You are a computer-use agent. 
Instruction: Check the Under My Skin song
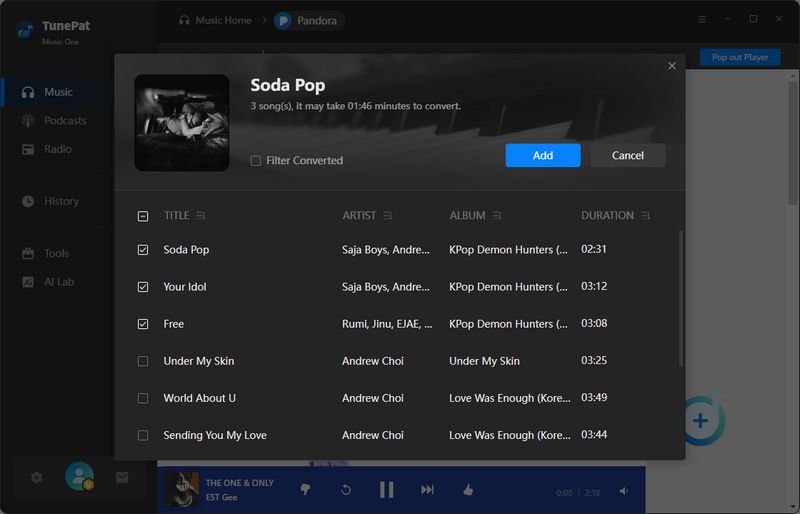pos(143,361)
